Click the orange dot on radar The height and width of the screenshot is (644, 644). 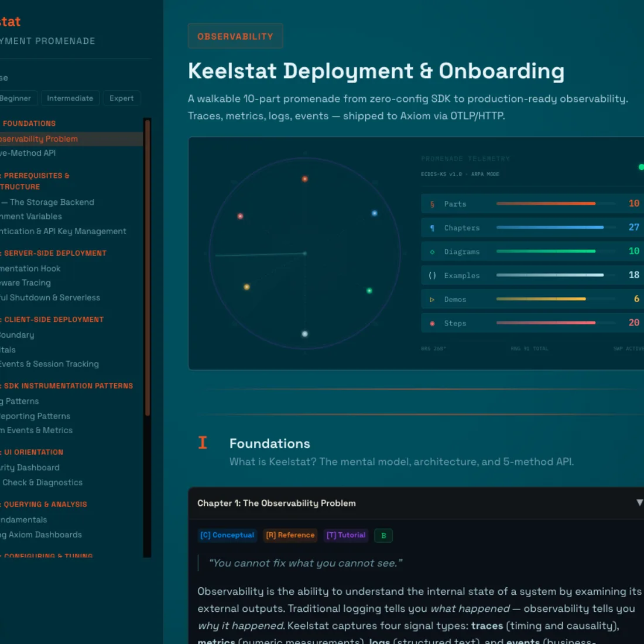305,179
